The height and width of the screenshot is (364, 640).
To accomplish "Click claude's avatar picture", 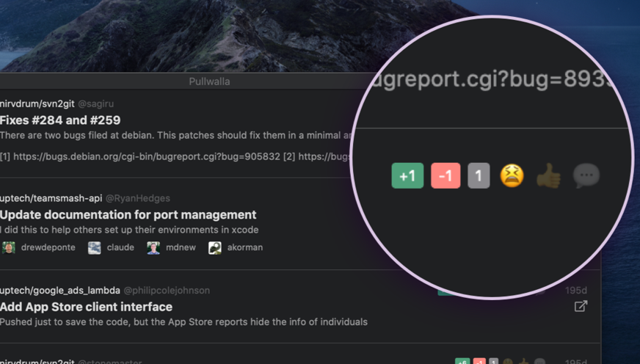I will (x=94, y=248).
